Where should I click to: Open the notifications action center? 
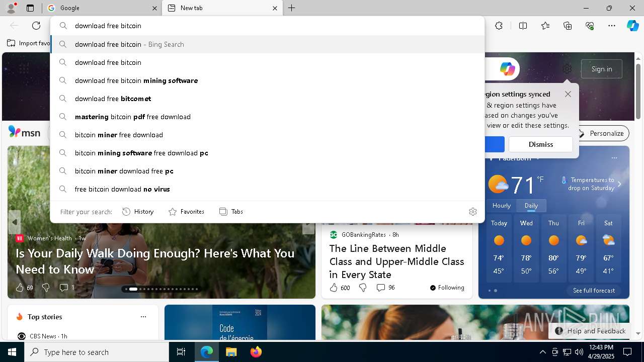pyautogui.click(x=627, y=352)
